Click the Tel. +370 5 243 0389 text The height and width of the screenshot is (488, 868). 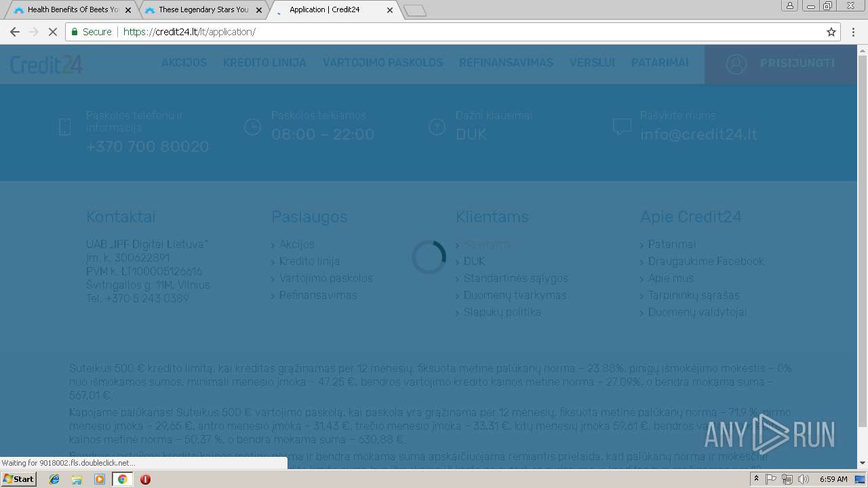(x=138, y=299)
